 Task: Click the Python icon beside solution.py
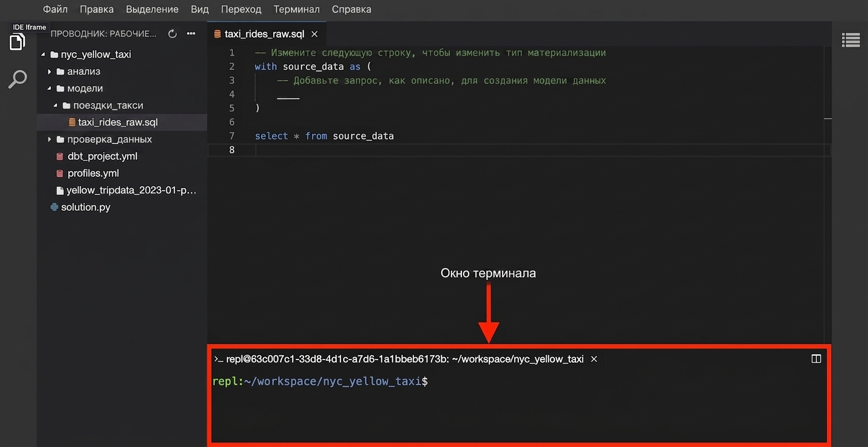(55, 207)
